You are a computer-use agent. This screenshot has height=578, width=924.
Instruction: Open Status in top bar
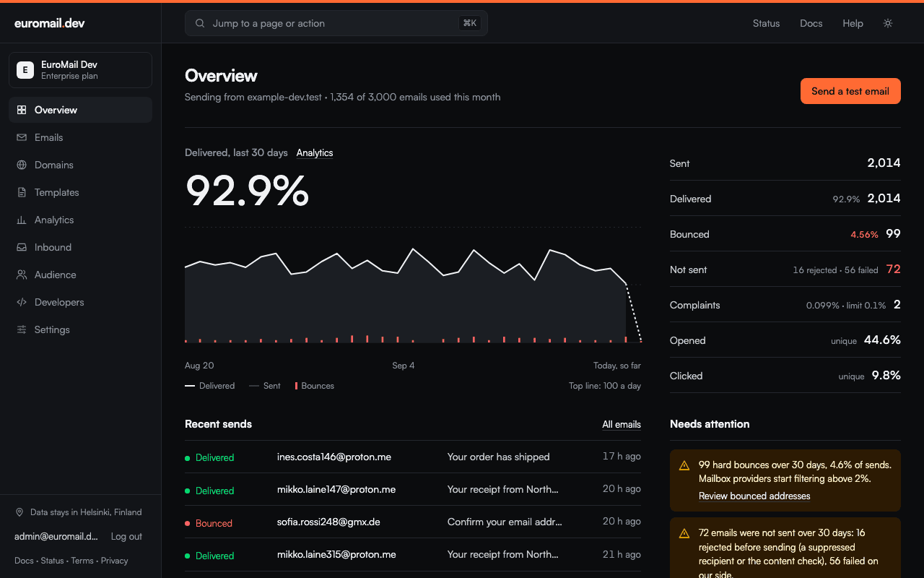(766, 23)
